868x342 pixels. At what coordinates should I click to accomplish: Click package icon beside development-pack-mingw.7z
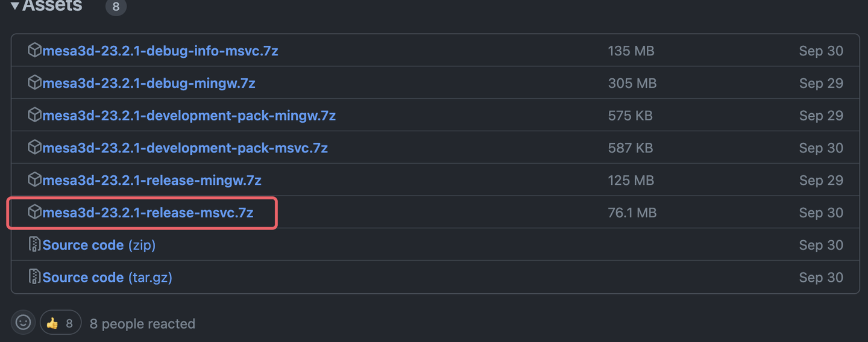[x=34, y=115]
